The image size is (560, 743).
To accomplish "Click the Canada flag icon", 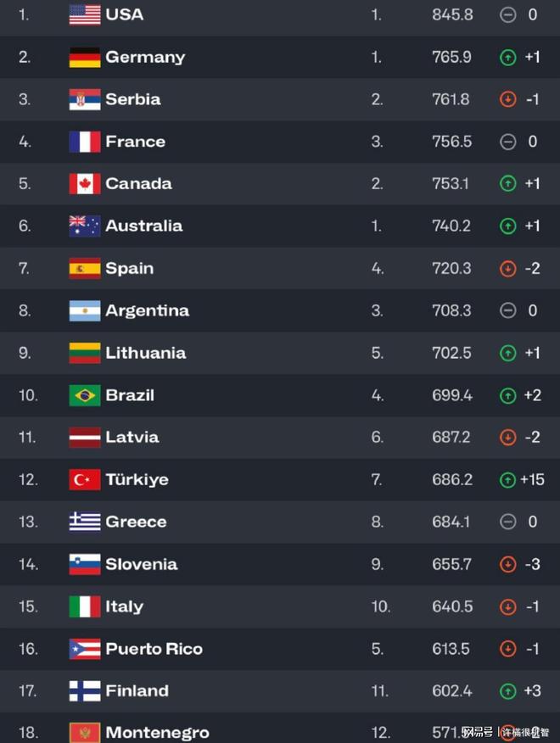I will [85, 184].
